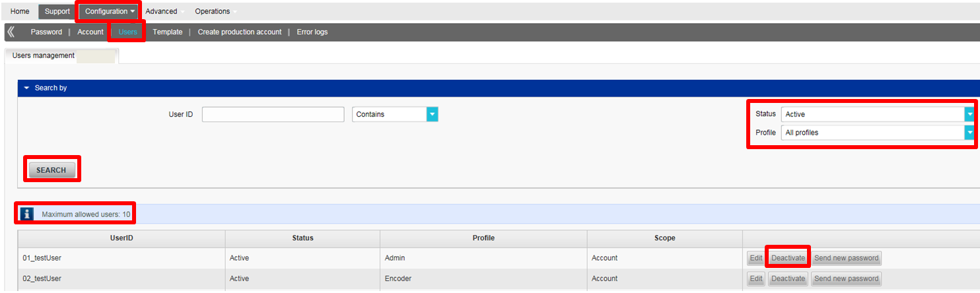The height and width of the screenshot is (293, 980).
Task: Open the Contains match-type dropdown
Action: pos(396,114)
